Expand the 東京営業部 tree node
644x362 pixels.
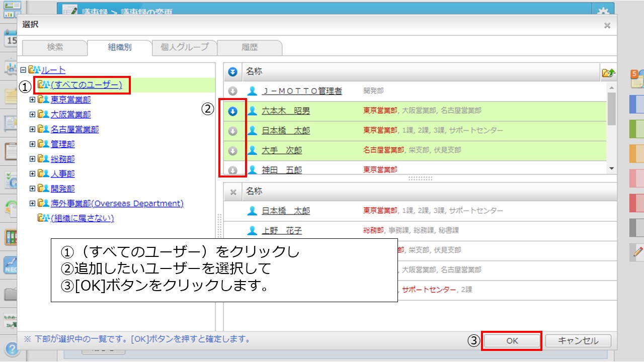pos(33,100)
